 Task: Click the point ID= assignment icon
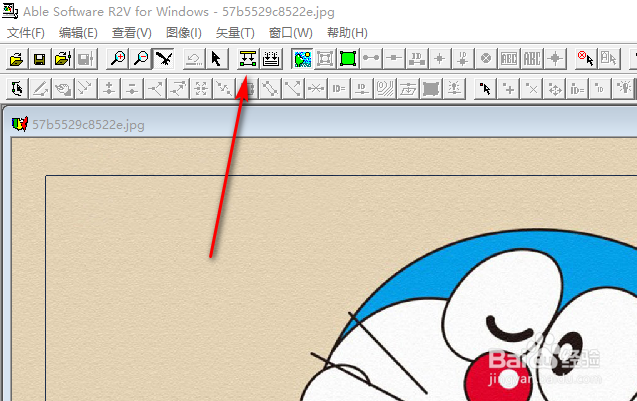[577, 89]
